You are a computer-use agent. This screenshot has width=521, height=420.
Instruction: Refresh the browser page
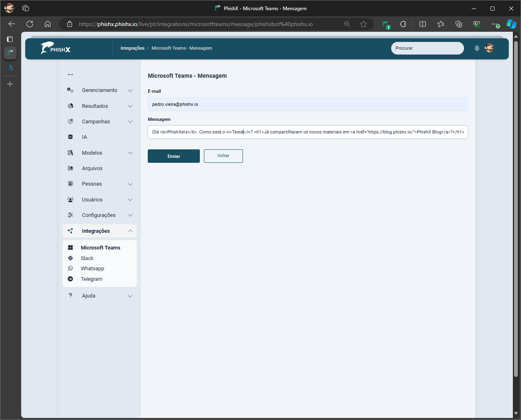click(x=30, y=24)
